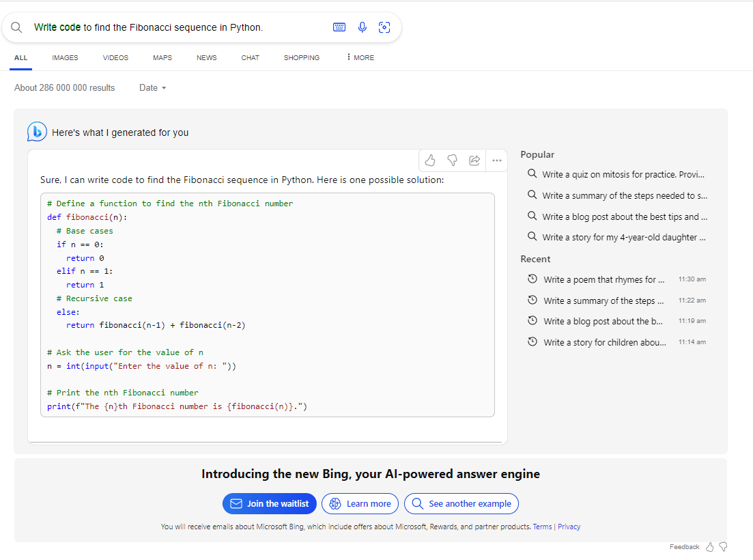Viewport: 753px width, 560px height.
Task: Start voice search with the microphone icon
Action: coord(363,27)
